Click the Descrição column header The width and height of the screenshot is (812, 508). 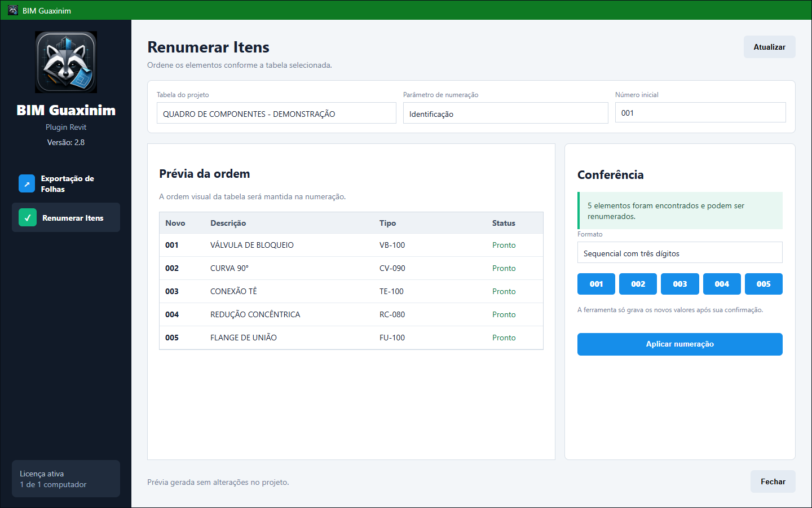click(228, 223)
